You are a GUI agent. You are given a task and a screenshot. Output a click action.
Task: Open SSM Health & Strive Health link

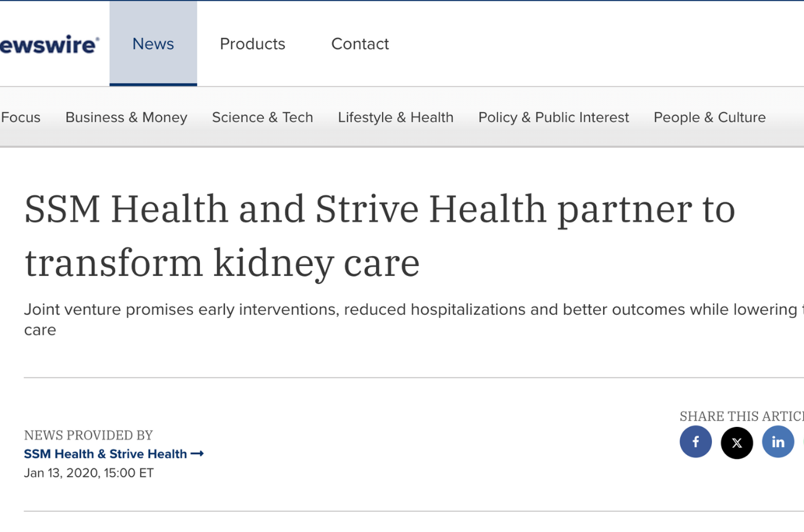(x=114, y=454)
